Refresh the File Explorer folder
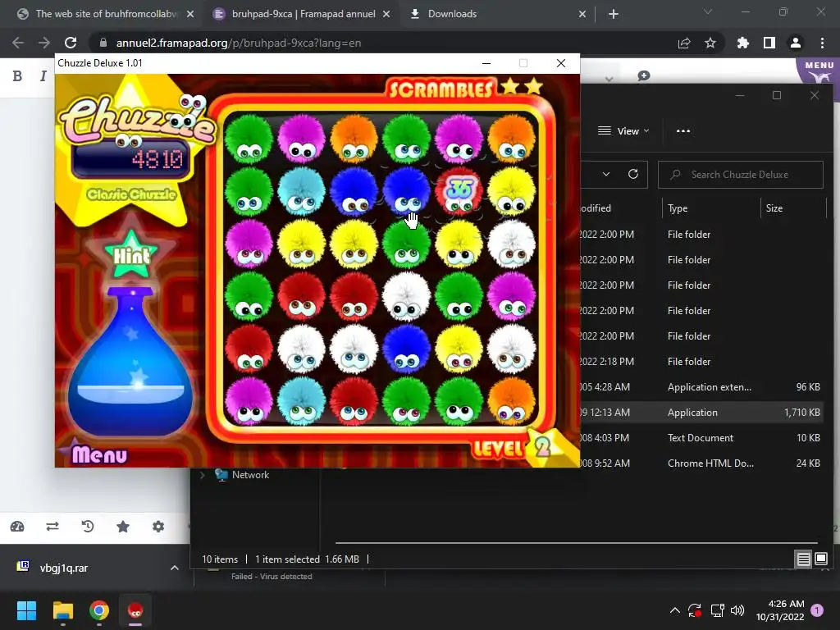840x630 pixels. [633, 174]
